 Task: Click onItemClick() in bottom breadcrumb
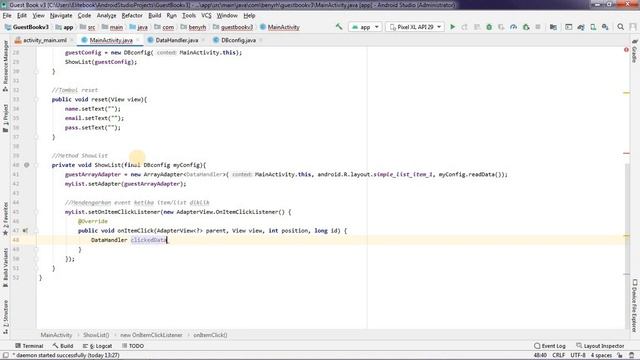210,335
